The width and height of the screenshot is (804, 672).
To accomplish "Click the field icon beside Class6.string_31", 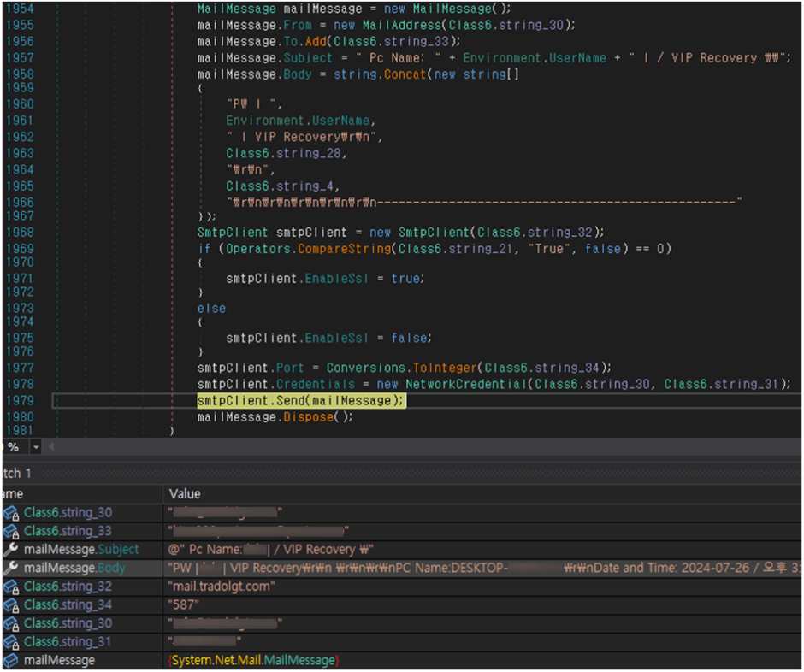I will click(11, 642).
